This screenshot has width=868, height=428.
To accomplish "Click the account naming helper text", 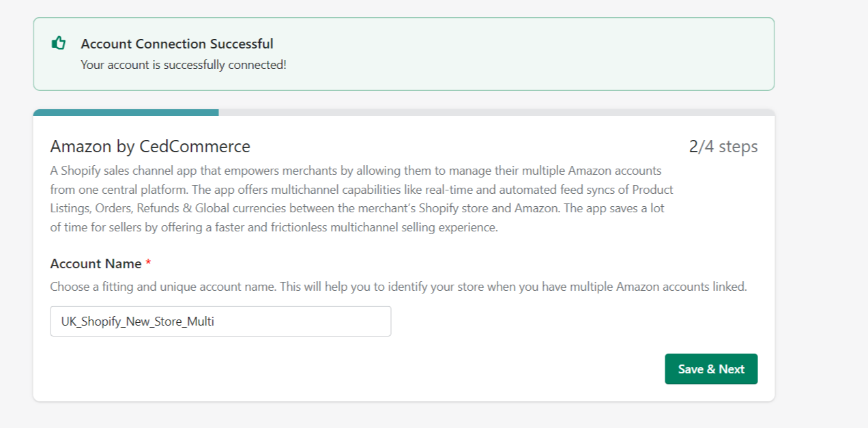I will coord(399,287).
